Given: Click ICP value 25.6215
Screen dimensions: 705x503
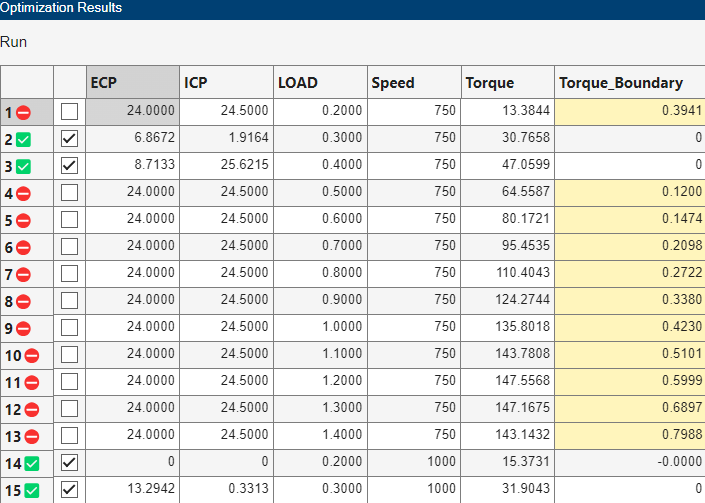Looking at the screenshot, I should (245, 165).
